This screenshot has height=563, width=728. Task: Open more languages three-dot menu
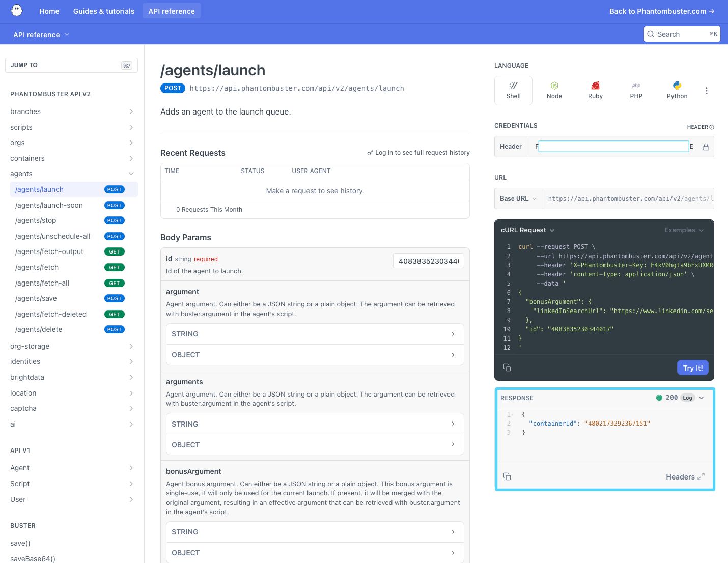707,91
